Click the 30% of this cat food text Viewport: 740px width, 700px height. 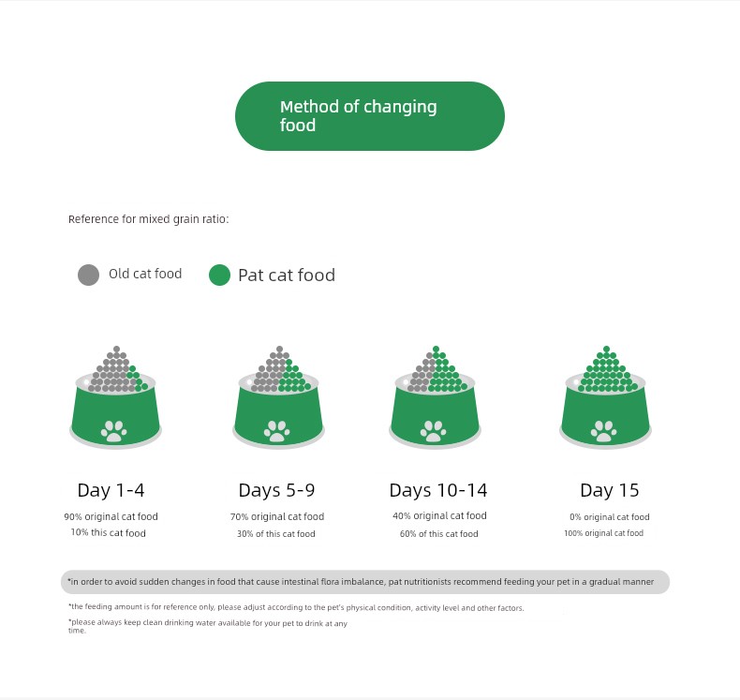(276, 534)
